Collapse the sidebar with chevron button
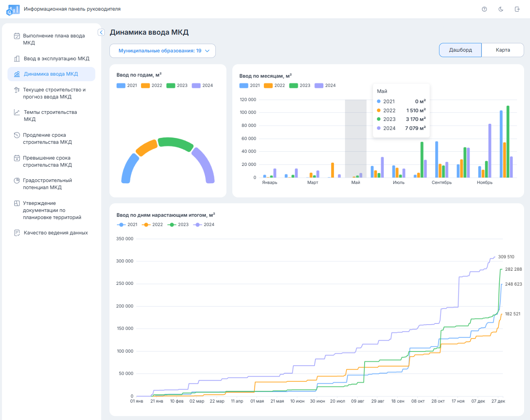530x420 pixels. [x=101, y=32]
